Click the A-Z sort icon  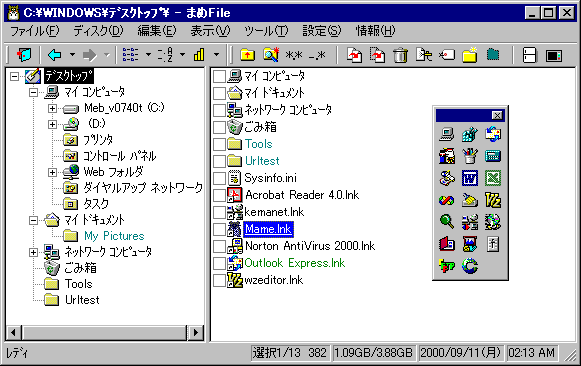pos(165,55)
